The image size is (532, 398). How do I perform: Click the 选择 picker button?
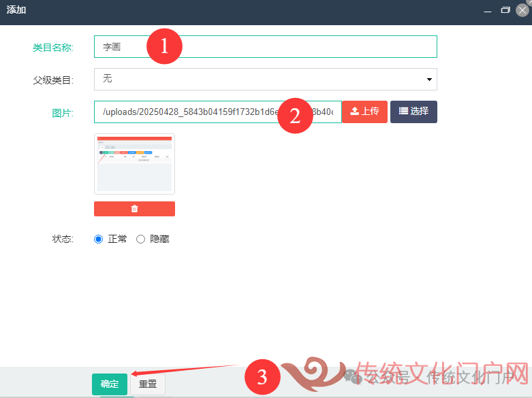point(413,112)
